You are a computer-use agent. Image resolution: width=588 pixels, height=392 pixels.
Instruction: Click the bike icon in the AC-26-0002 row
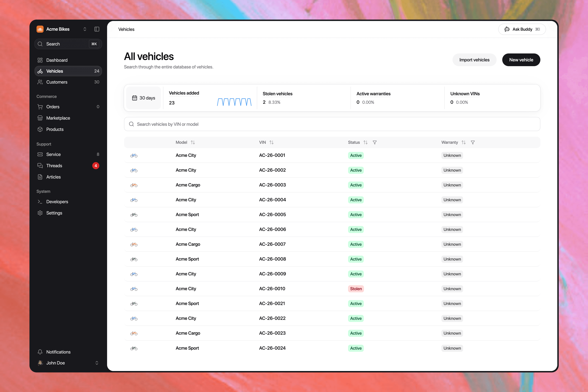[x=134, y=170]
